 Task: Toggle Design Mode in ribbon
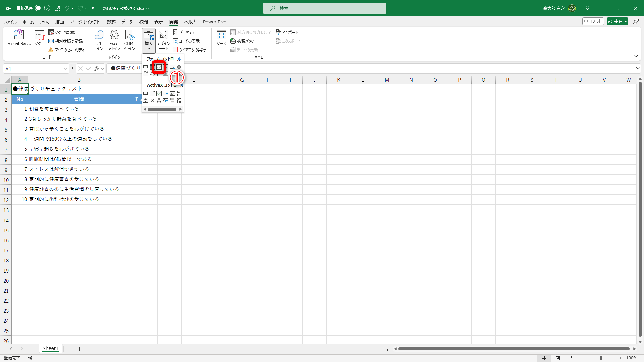tap(163, 40)
